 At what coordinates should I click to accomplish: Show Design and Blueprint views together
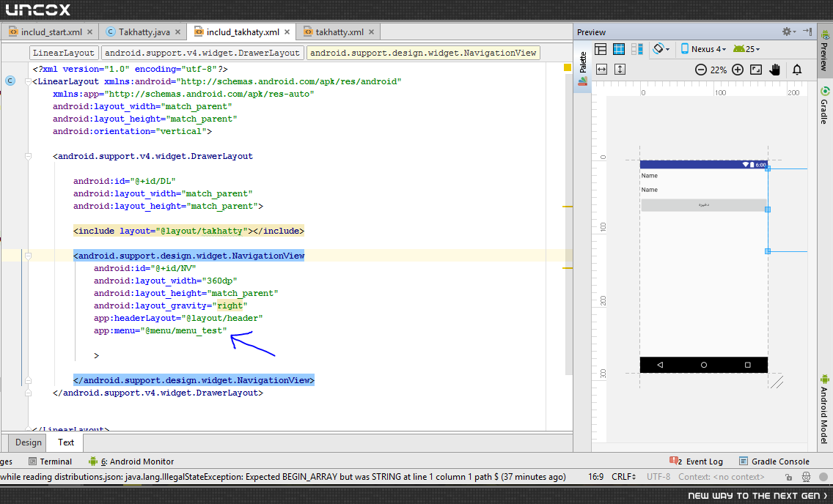point(637,49)
